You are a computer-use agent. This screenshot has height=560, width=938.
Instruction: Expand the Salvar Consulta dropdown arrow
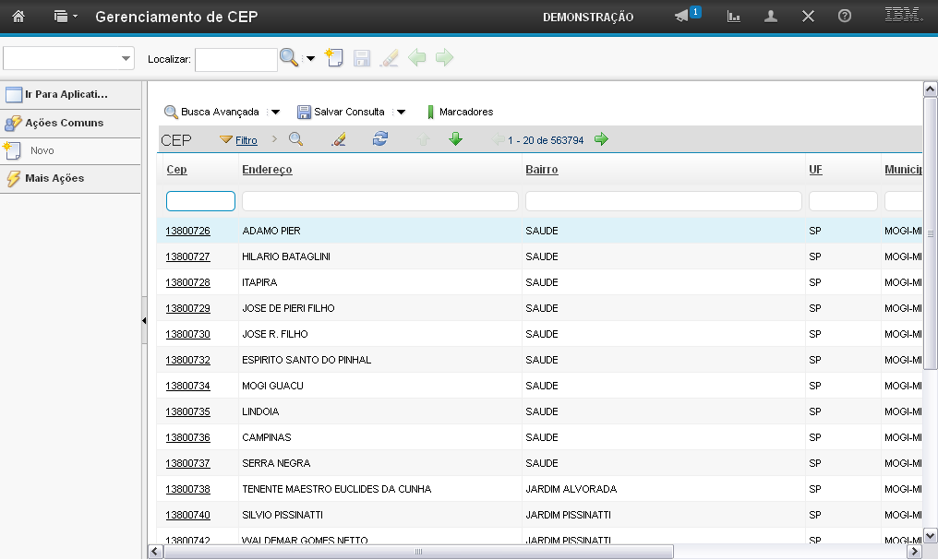[x=401, y=112]
